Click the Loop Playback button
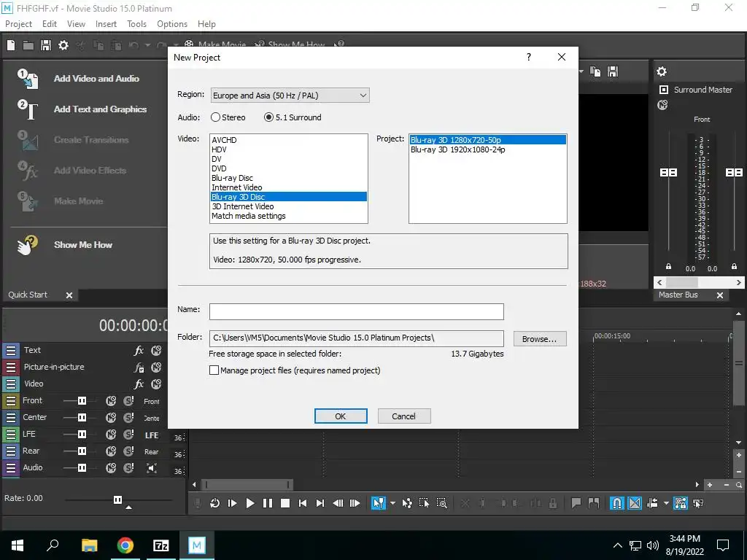The image size is (747, 560). pos(215,503)
